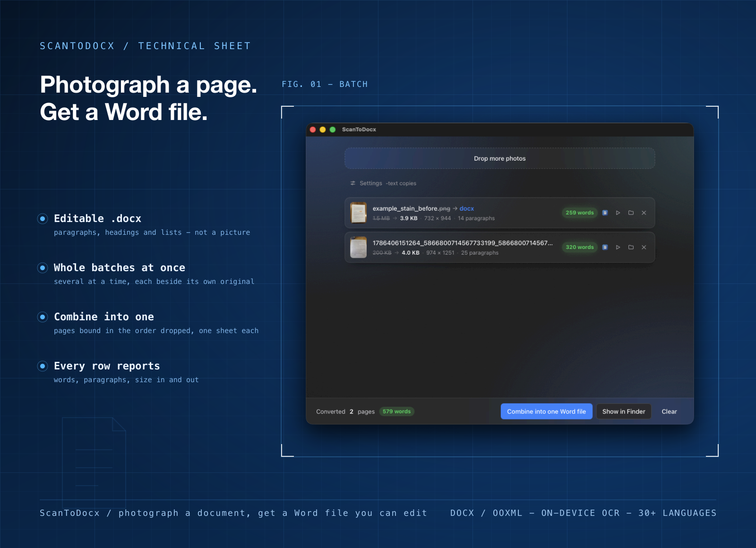Clear the converted list
The width and height of the screenshot is (756, 548).
[669, 411]
